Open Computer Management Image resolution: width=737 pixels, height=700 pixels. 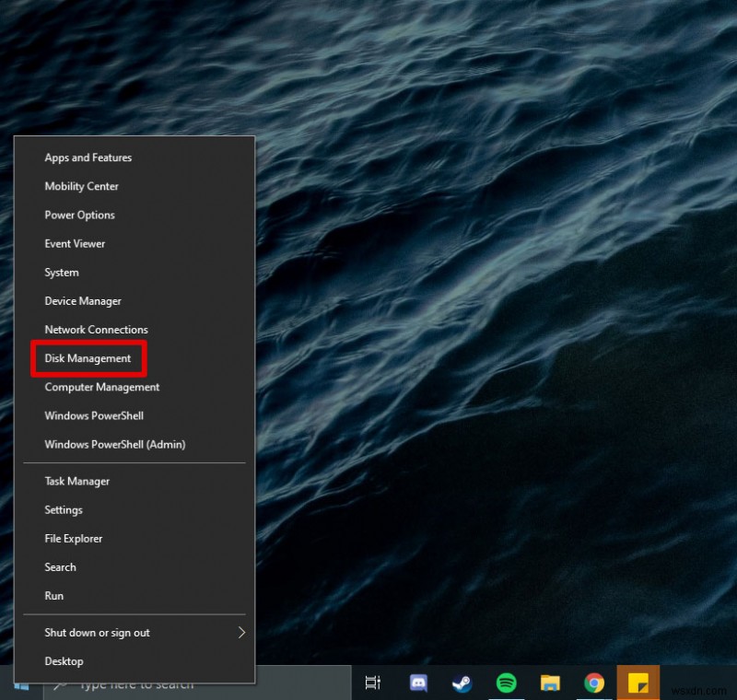point(101,387)
